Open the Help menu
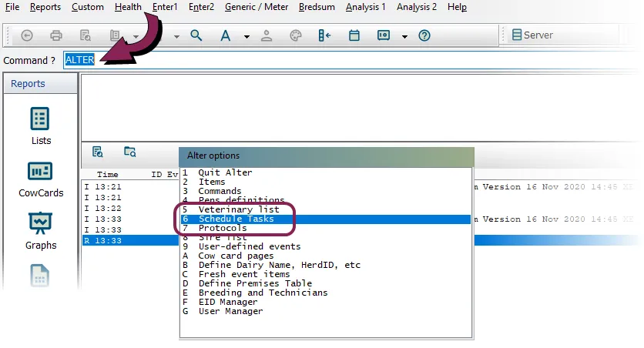This screenshot has width=644, height=348. tap(457, 7)
